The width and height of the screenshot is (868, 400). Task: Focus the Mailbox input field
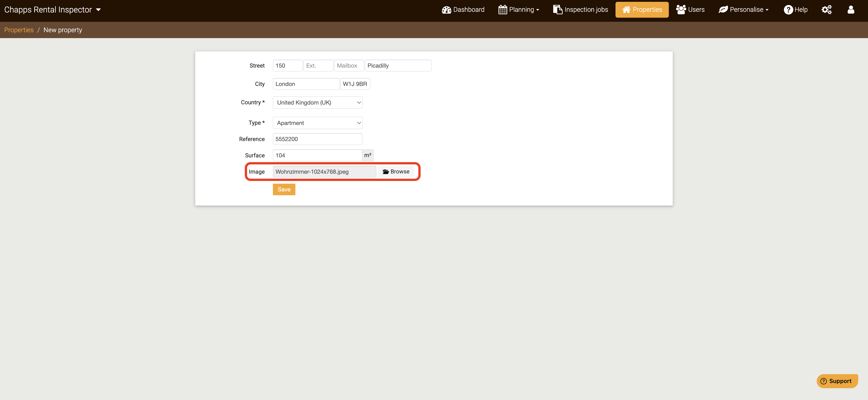point(349,66)
